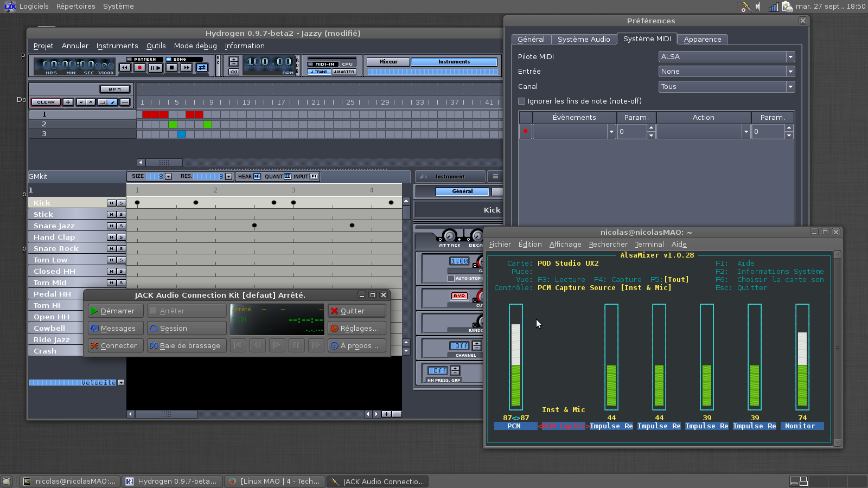Click the Connecter button in JACK
Viewport: 868px width, 488px height.
(x=114, y=345)
